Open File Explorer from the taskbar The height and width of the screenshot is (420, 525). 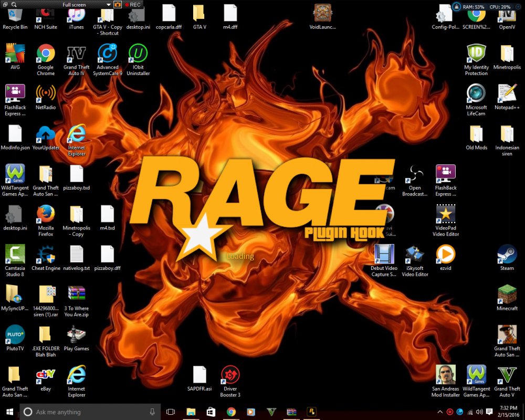tap(191, 412)
